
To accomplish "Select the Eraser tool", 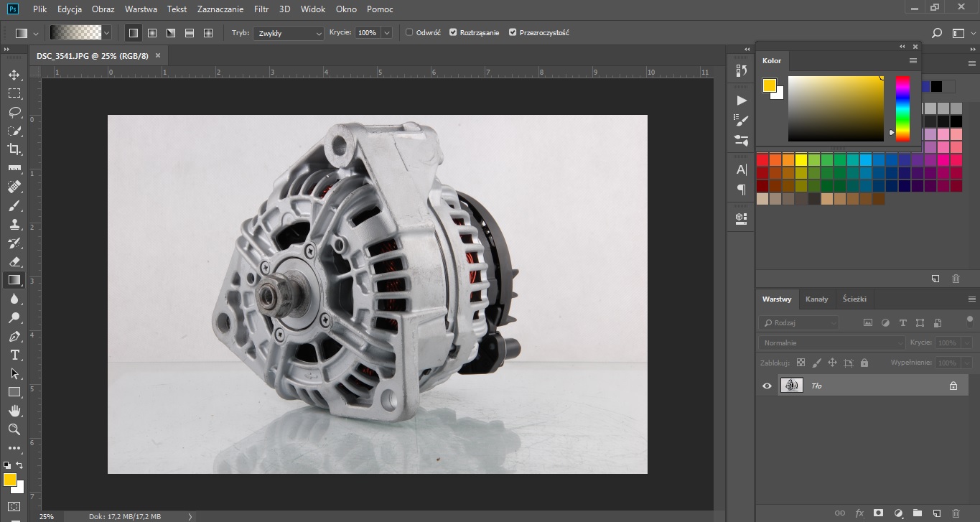I will tap(14, 261).
